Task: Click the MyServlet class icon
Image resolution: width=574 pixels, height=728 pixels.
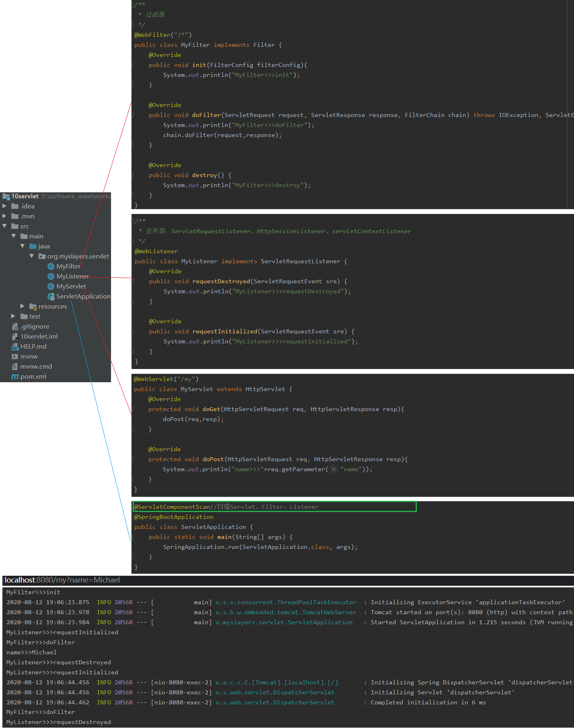Action: (x=51, y=286)
